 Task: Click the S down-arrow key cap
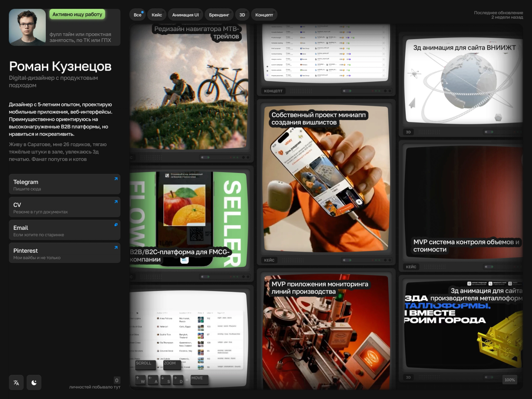[x=166, y=380]
